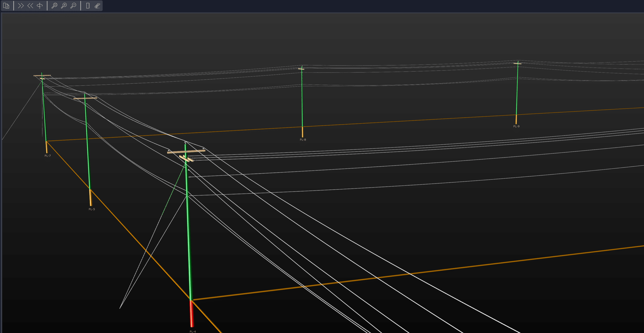Click the PL-8 label

tap(303, 139)
